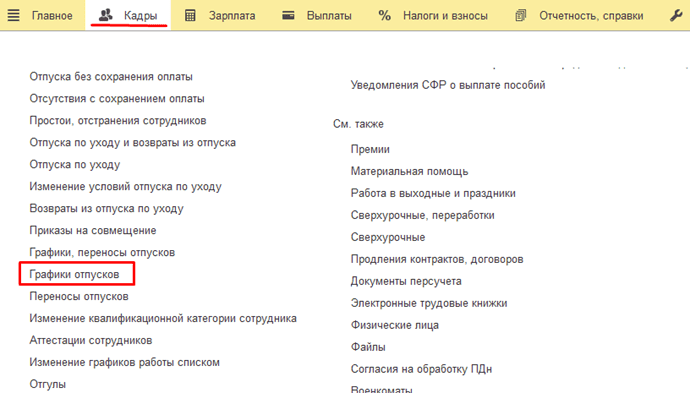Screen dimensions: 690x393
Task: Open the Сверхурочные link
Action: click(388, 238)
